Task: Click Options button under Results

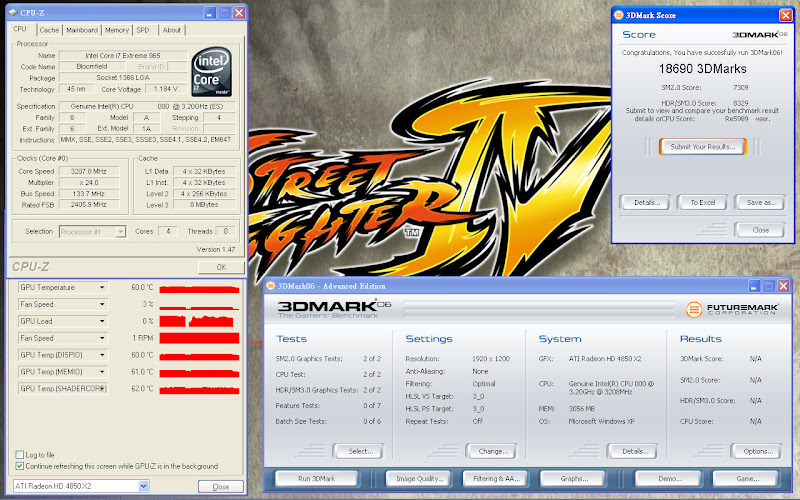Action: tap(758, 452)
